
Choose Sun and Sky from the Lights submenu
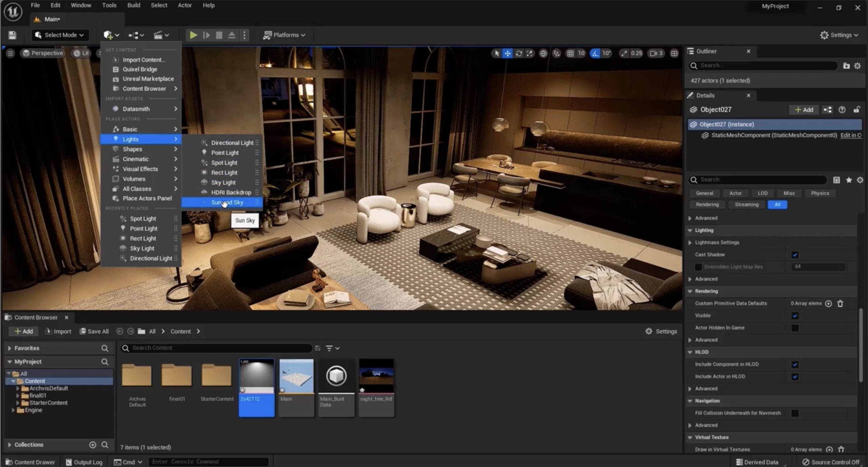click(227, 202)
